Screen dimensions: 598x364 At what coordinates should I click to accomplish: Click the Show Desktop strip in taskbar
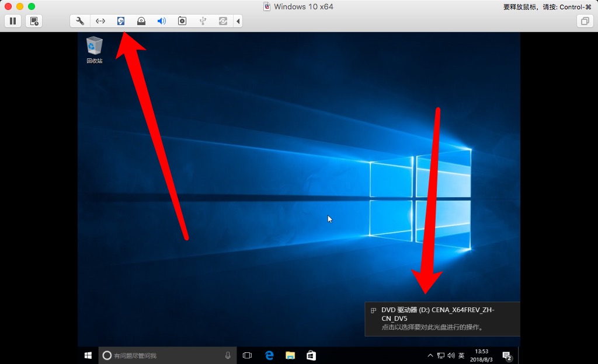[x=519, y=355]
